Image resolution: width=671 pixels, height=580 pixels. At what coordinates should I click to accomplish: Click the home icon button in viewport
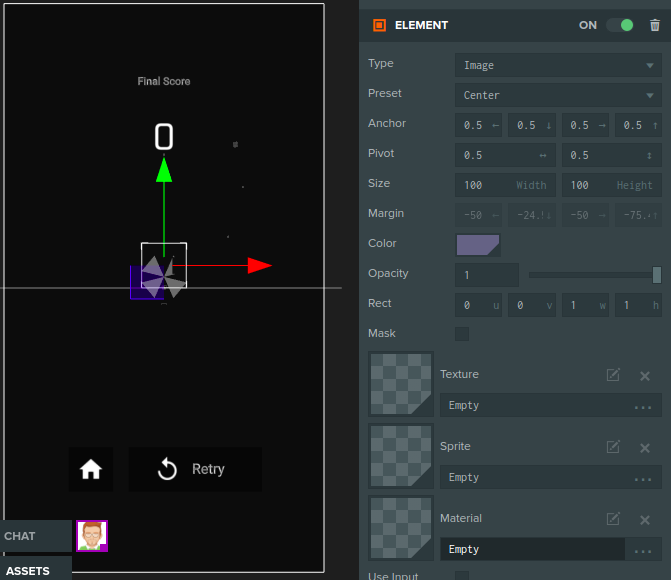(x=91, y=469)
